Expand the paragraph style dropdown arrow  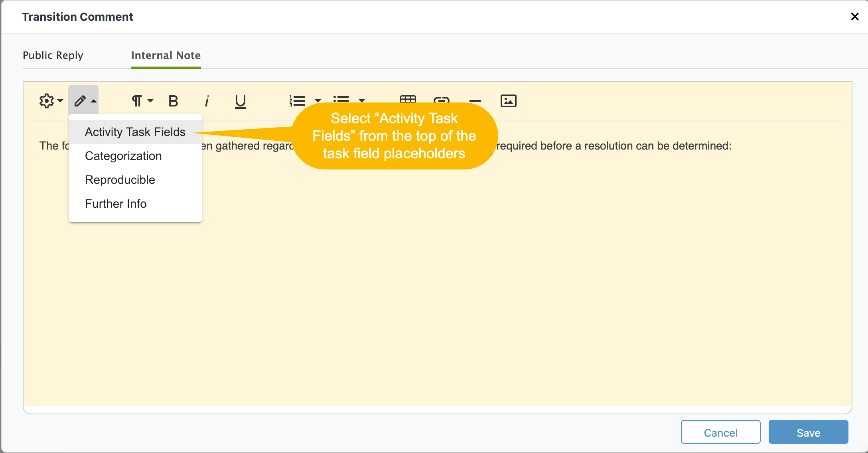coord(150,101)
